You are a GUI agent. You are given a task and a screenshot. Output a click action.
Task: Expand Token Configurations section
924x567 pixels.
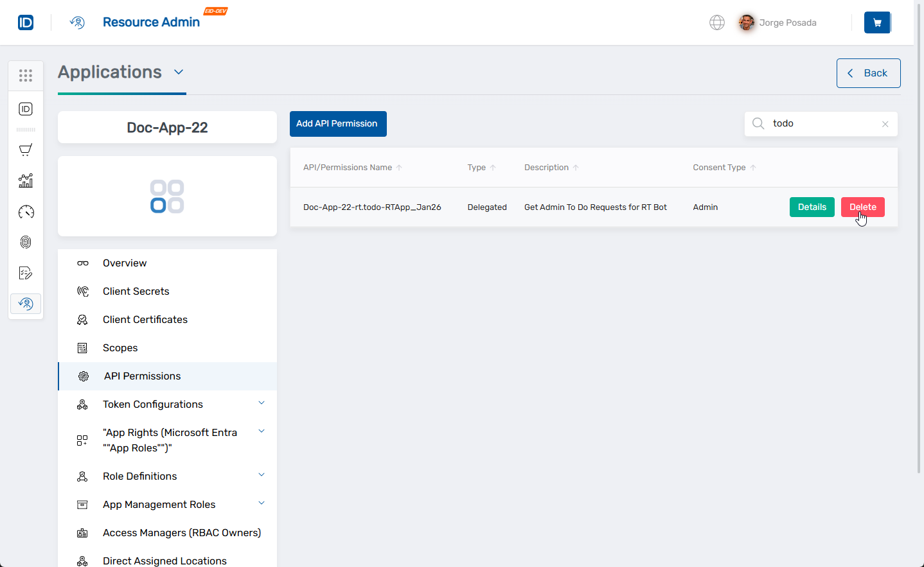coord(262,403)
